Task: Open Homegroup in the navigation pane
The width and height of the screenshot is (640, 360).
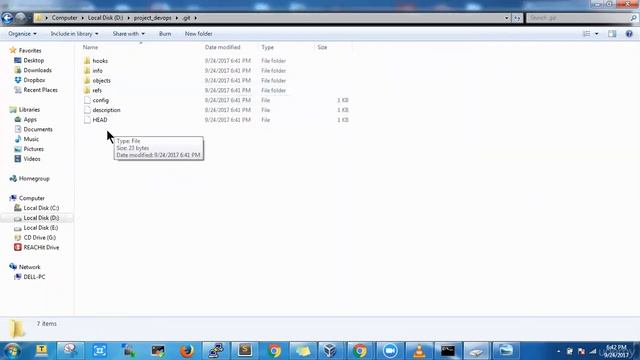Action: [x=34, y=178]
